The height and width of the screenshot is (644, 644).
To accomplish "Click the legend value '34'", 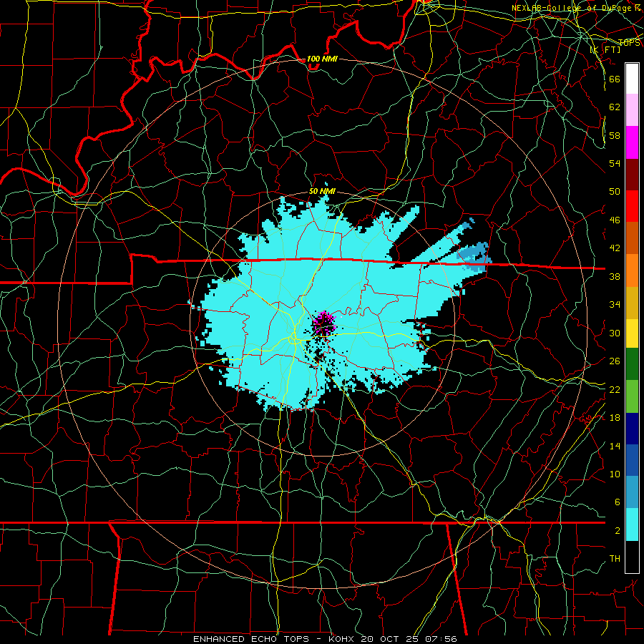I will 615,304.
